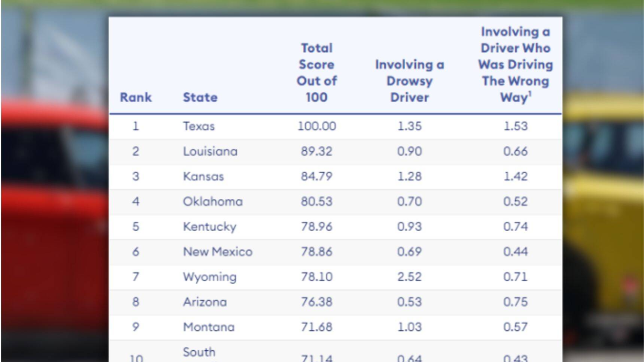644x362 pixels.
Task: Select Montana in the State column
Action: pos(208,327)
